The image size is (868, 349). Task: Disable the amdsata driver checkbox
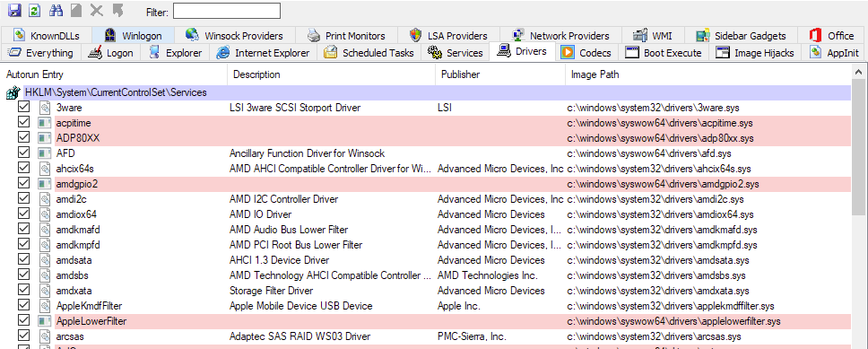click(x=24, y=260)
